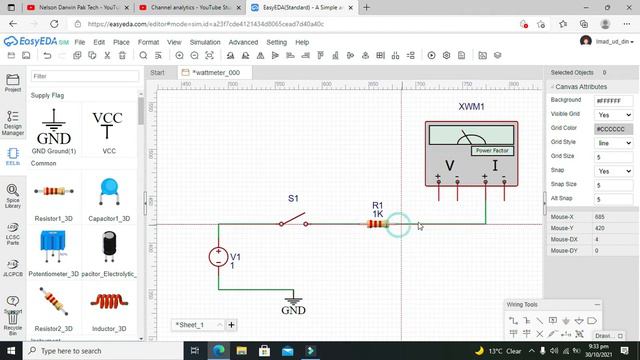Open the Spice Library panel
This screenshot has width=640, height=360.
pyautogui.click(x=13, y=196)
